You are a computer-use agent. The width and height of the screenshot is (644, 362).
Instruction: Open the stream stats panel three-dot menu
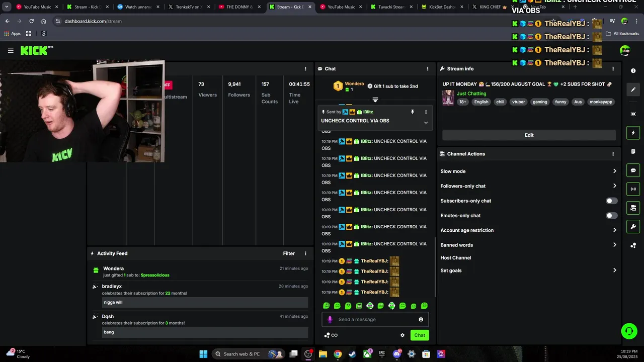pyautogui.click(x=305, y=69)
